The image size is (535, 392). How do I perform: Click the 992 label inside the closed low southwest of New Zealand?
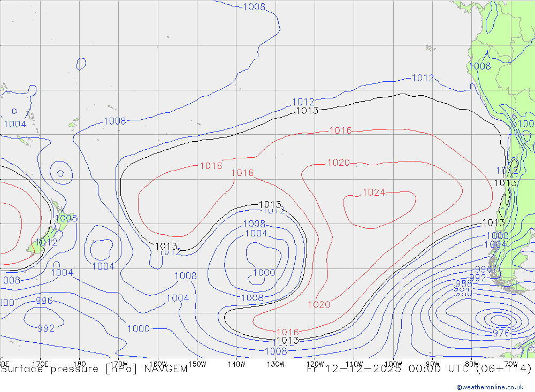click(46, 328)
